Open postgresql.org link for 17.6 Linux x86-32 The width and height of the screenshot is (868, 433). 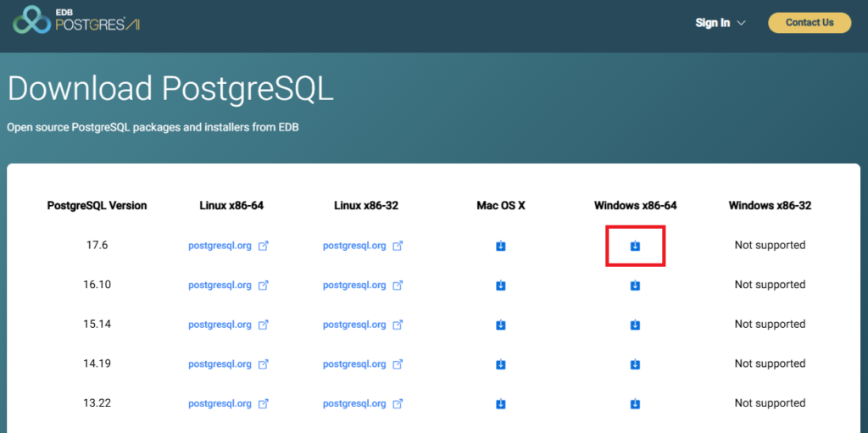[354, 245]
